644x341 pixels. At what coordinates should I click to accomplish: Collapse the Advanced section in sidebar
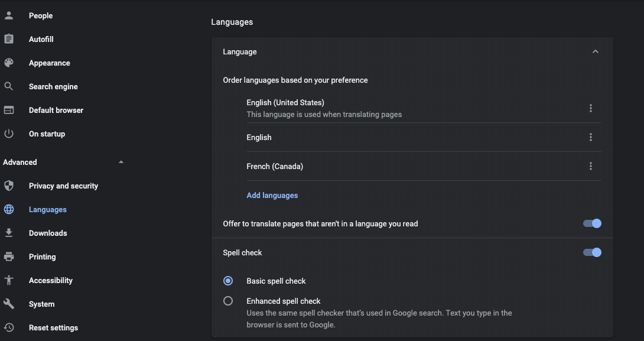pyautogui.click(x=121, y=161)
